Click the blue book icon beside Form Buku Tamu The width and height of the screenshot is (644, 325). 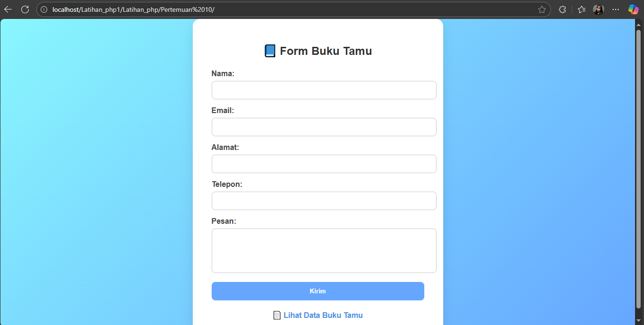(270, 50)
